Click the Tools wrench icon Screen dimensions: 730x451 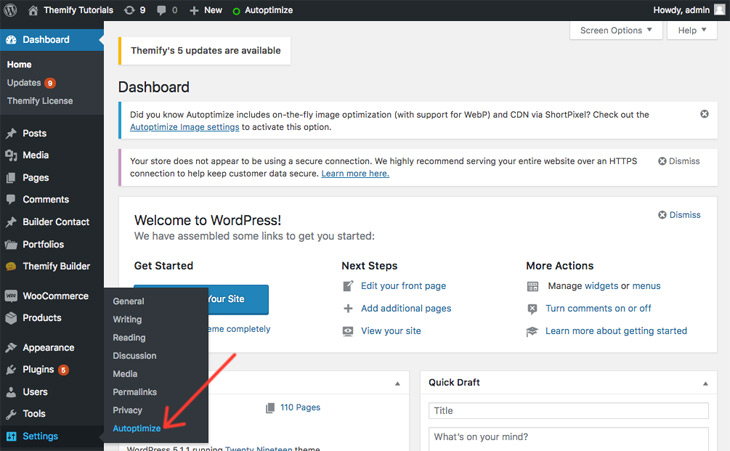[11, 414]
